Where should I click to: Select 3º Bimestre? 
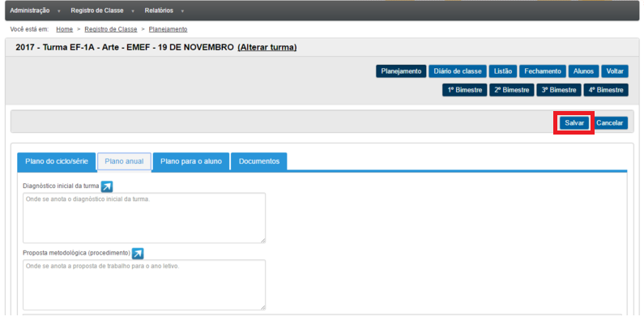point(559,90)
